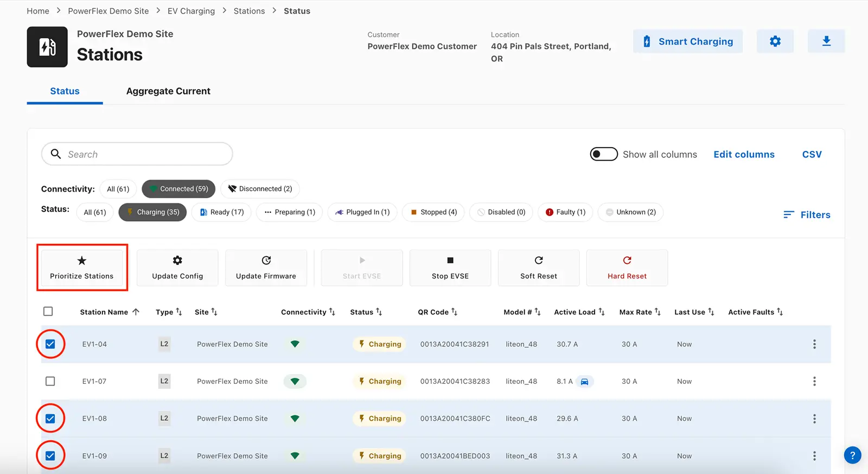Click the Smart Charging button

pyautogui.click(x=688, y=41)
